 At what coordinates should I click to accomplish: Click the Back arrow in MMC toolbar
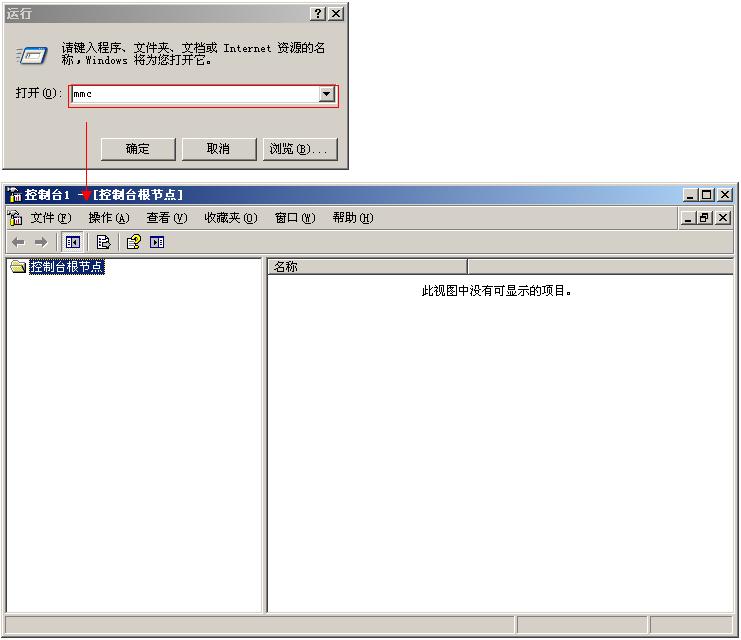[18, 242]
